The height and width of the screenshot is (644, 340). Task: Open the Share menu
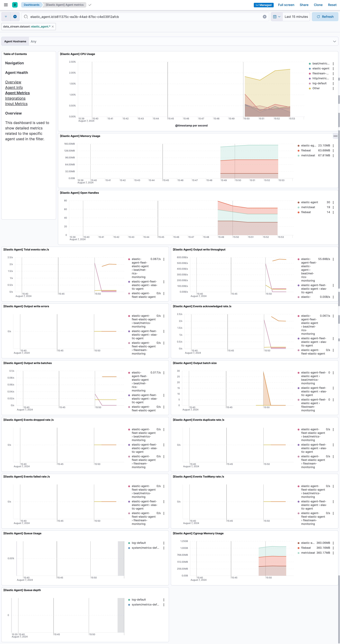(x=304, y=5)
